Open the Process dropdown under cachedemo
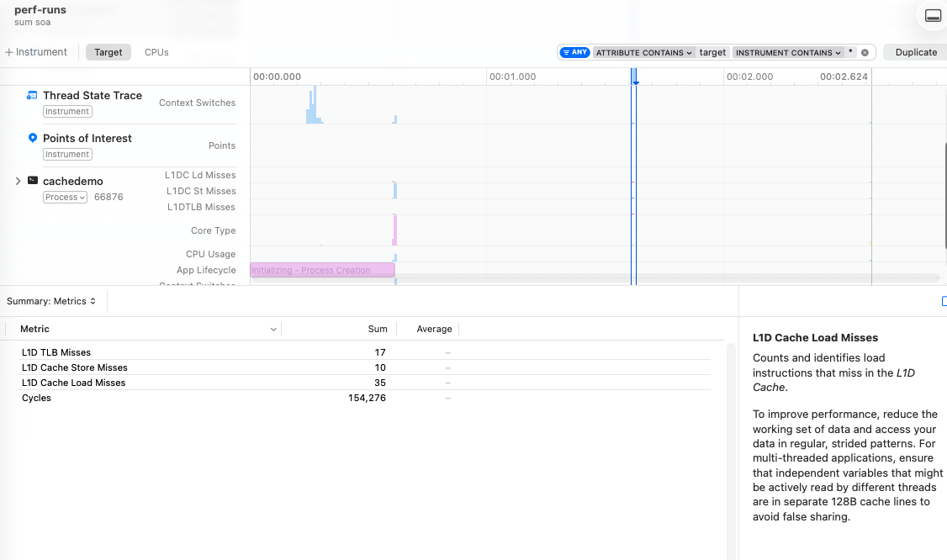Viewport: 947px width, 560px height. click(x=65, y=197)
